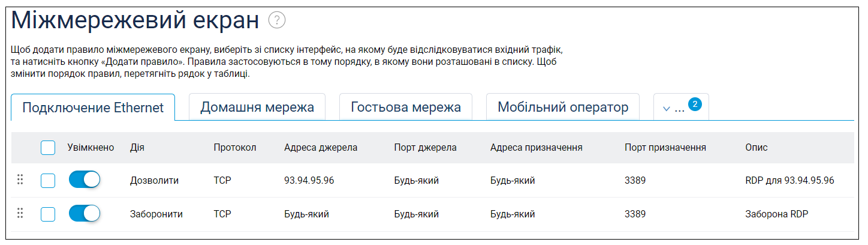Select the Подключение Ethernet tab
868x245 pixels.
[x=93, y=107]
